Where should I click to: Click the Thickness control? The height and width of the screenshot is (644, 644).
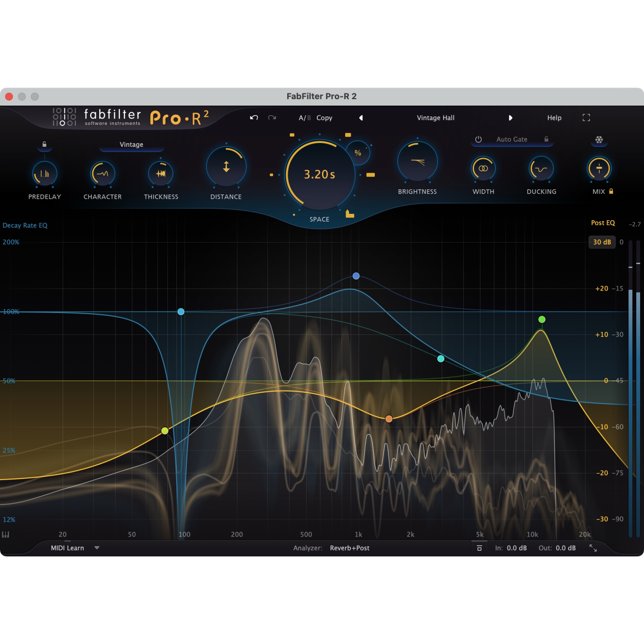(x=161, y=173)
